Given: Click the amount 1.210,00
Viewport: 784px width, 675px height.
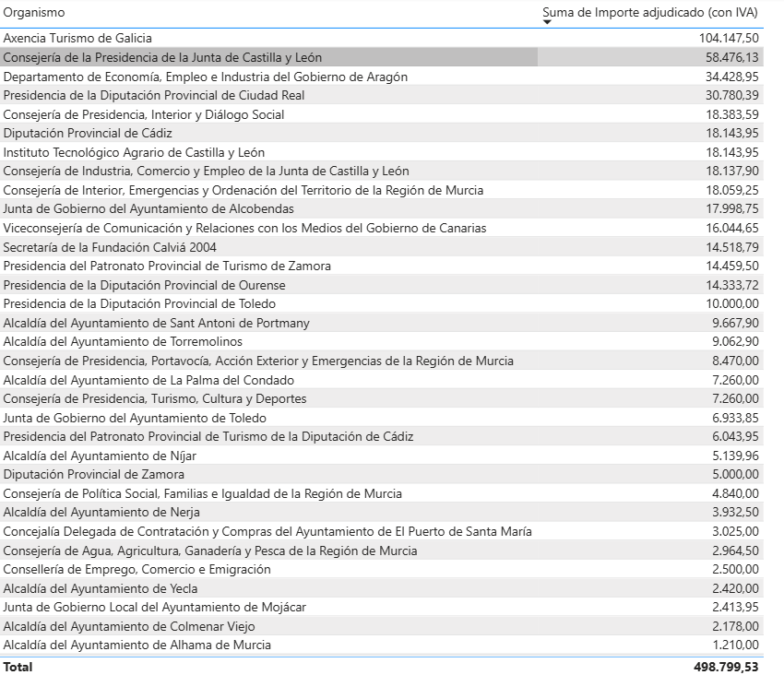Looking at the screenshot, I should click(735, 645).
